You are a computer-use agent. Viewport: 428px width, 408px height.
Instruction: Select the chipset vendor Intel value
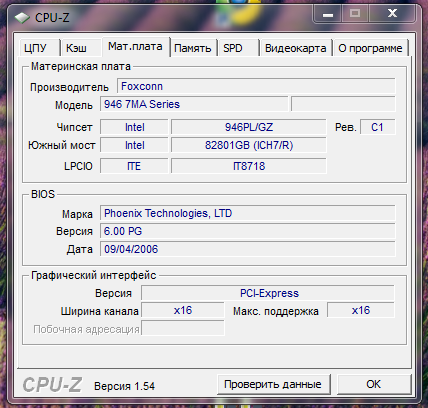click(x=134, y=127)
